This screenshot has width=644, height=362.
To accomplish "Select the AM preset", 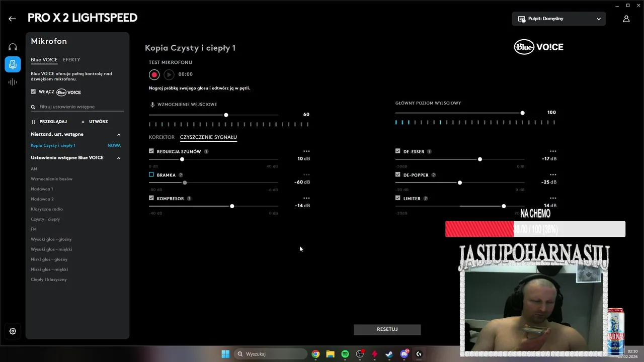I will [x=34, y=169].
